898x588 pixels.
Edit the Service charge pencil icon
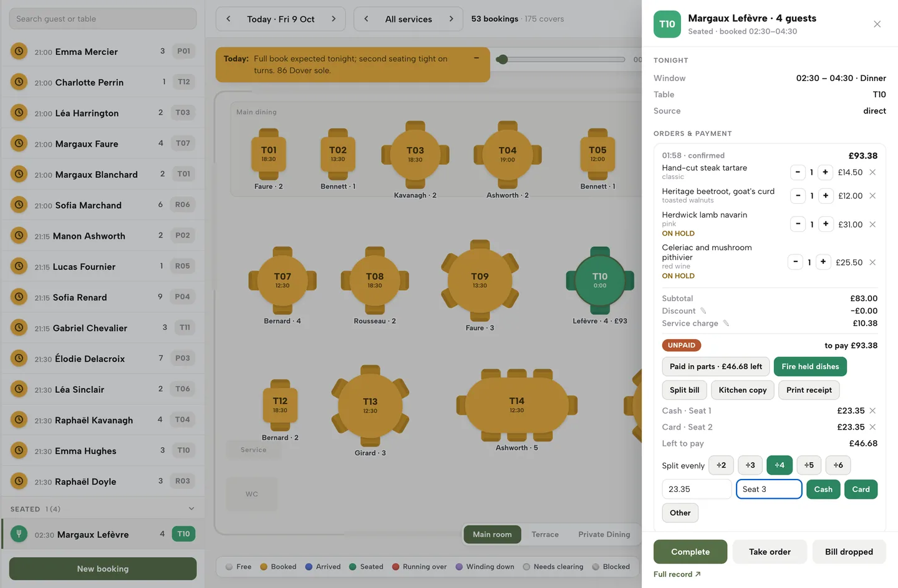tap(726, 323)
